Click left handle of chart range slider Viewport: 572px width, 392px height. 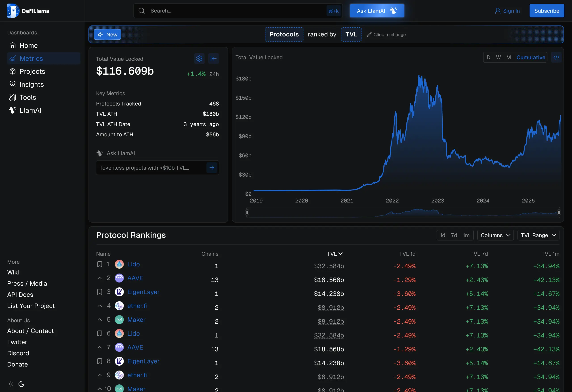pos(247,212)
